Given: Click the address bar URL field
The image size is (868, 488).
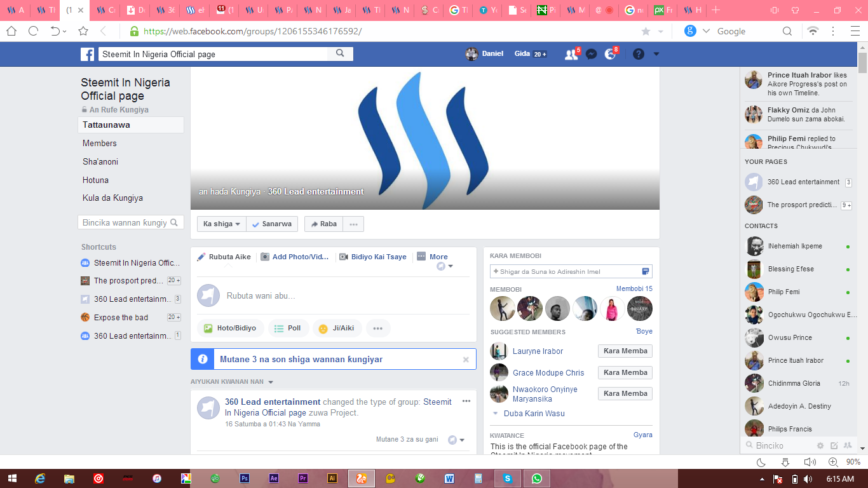Looking at the screenshot, I should (x=381, y=30).
